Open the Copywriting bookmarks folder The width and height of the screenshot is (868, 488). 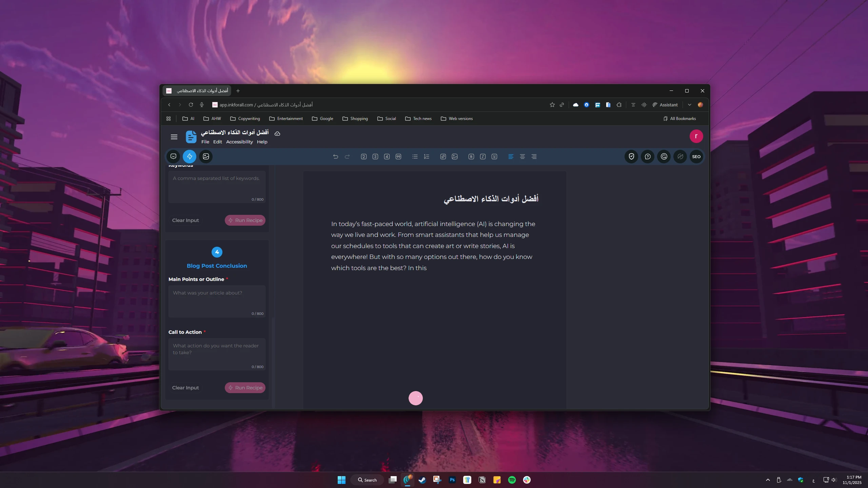[x=245, y=119]
